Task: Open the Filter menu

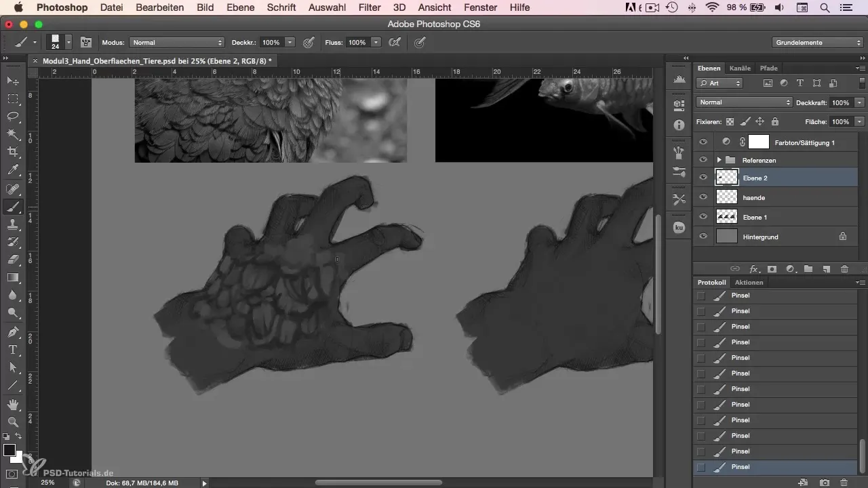Action: [x=370, y=7]
